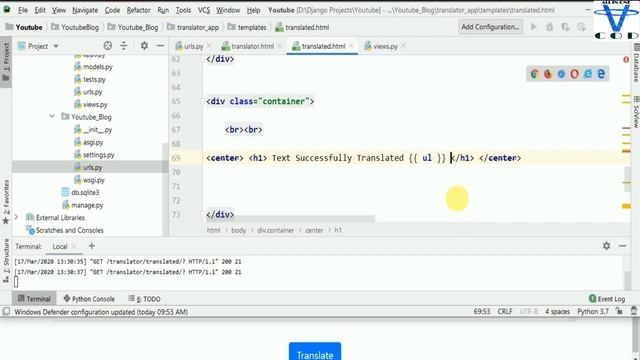Open the Run menu

(x=163, y=10)
